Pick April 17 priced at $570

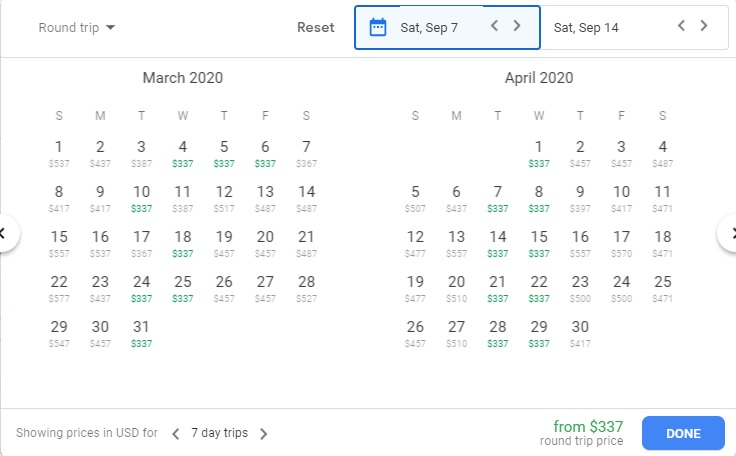621,242
